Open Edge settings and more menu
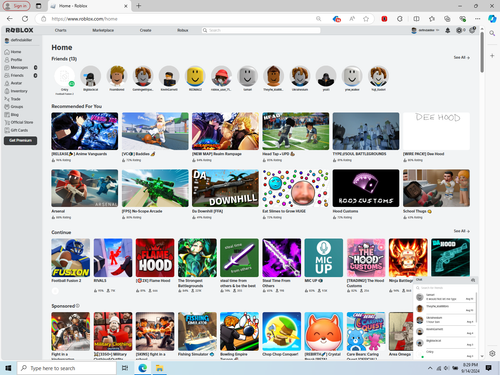 click(x=478, y=19)
